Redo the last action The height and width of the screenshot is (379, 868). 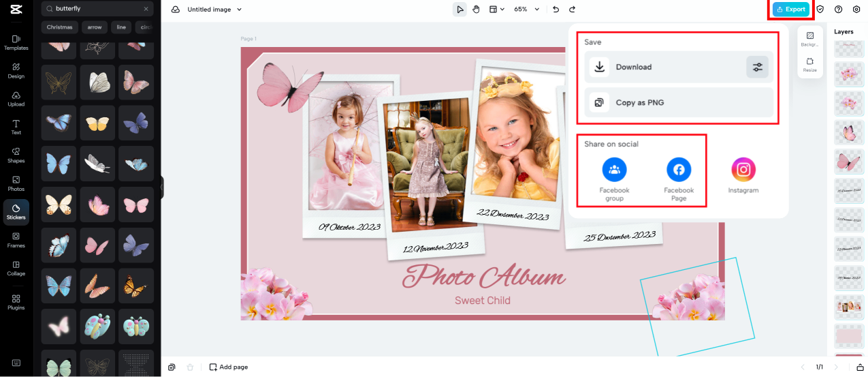[572, 10]
